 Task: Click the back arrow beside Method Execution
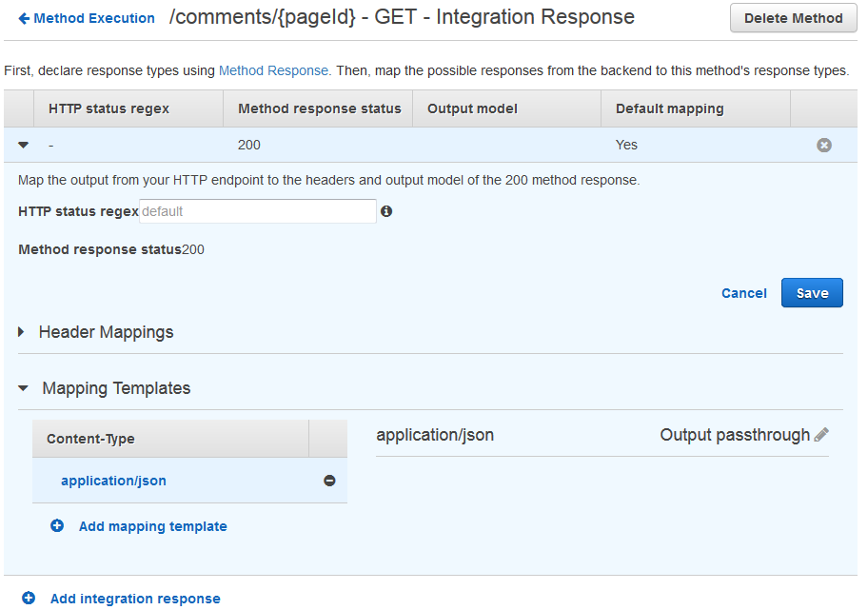tap(24, 18)
